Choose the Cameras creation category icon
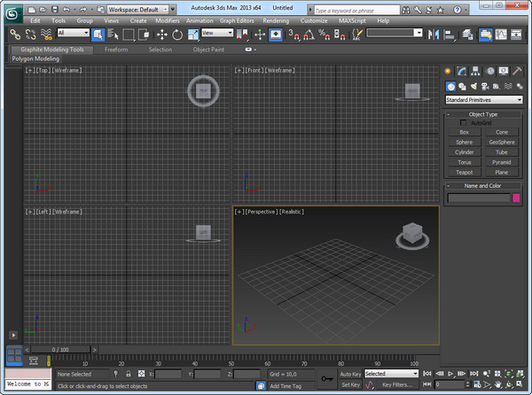The image size is (532, 395). pos(485,86)
